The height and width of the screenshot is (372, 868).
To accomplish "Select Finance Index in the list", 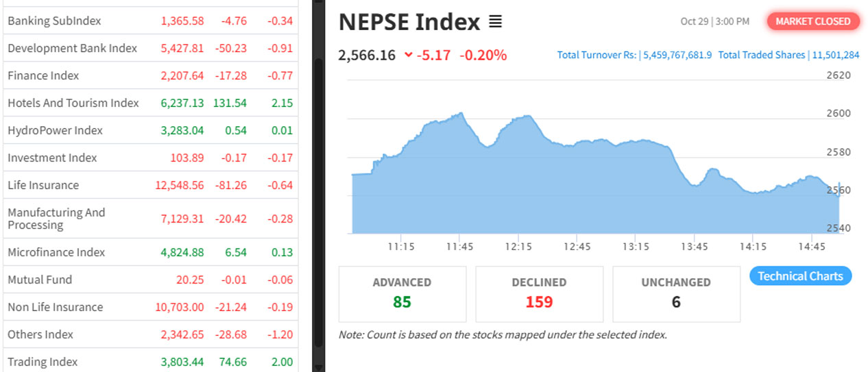I will [43, 75].
